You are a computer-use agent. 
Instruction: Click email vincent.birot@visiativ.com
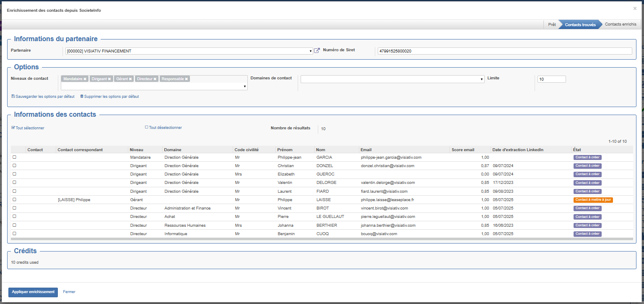(x=385, y=208)
